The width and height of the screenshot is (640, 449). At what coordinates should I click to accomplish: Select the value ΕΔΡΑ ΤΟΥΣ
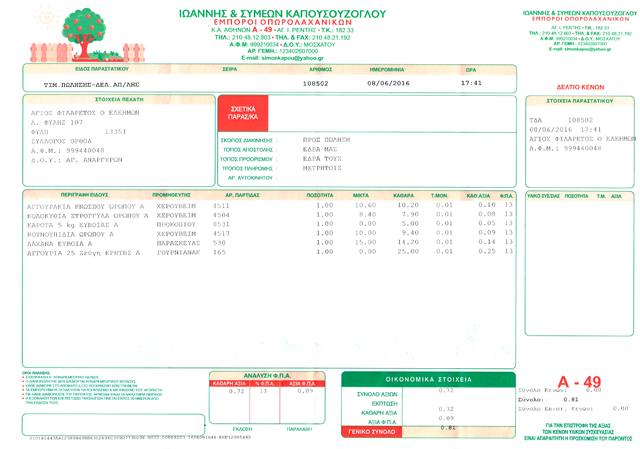pyautogui.click(x=322, y=158)
